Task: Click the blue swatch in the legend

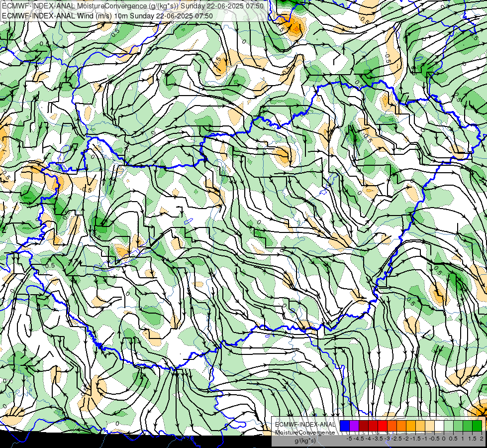Action: [x=345, y=426]
